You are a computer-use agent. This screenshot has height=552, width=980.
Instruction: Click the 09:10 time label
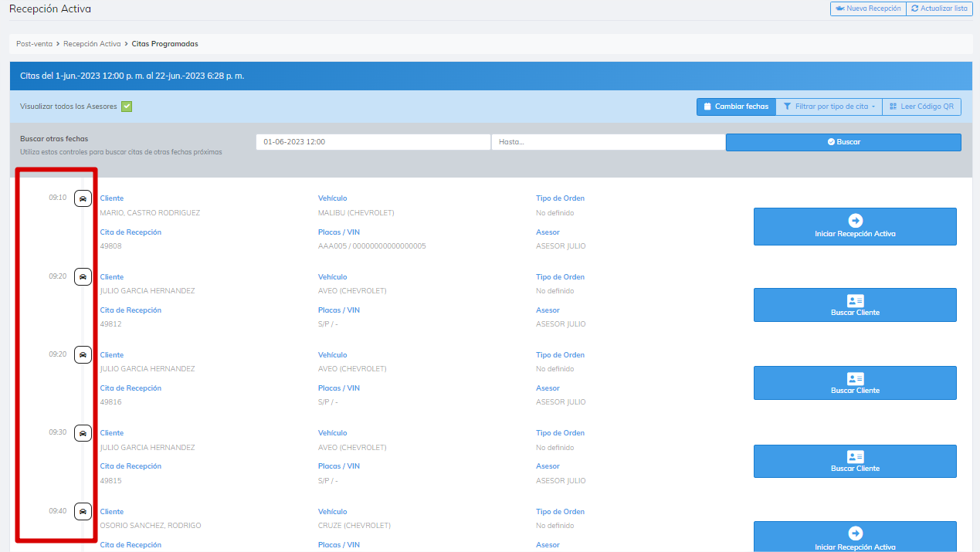tap(58, 198)
